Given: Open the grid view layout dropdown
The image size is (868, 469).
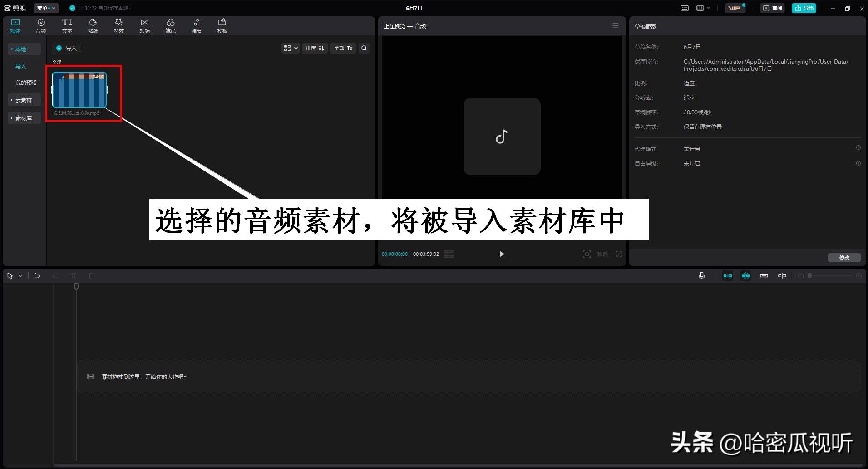Looking at the screenshot, I should tap(290, 48).
